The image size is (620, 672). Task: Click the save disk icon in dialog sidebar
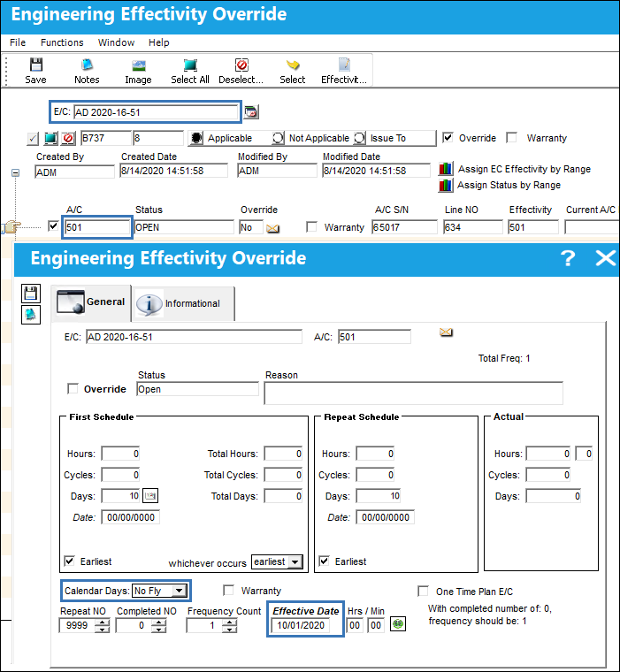point(31,294)
